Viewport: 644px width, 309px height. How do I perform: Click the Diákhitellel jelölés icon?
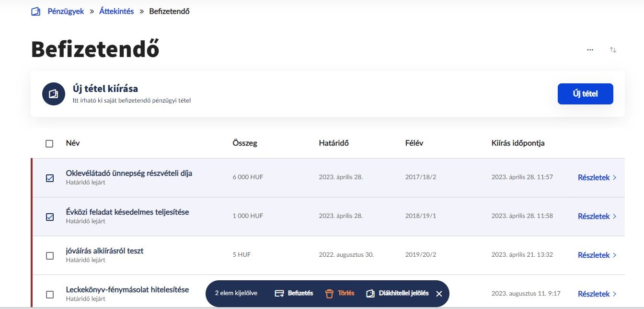(370, 293)
